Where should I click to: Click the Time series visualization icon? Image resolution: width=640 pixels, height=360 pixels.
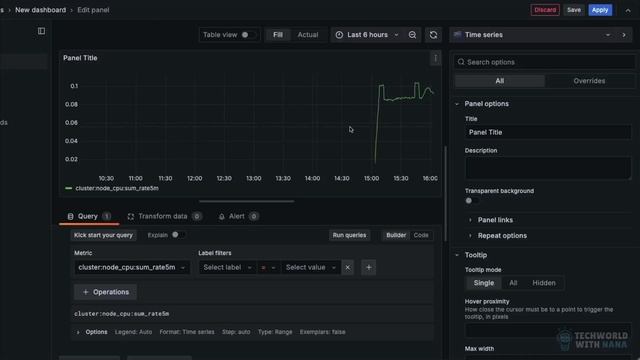(458, 35)
